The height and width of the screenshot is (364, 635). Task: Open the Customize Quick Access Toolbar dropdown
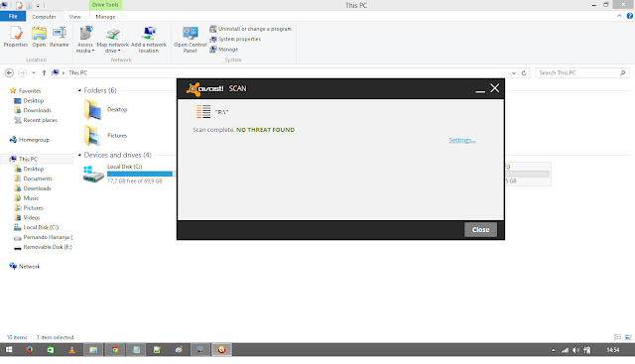point(38,6)
